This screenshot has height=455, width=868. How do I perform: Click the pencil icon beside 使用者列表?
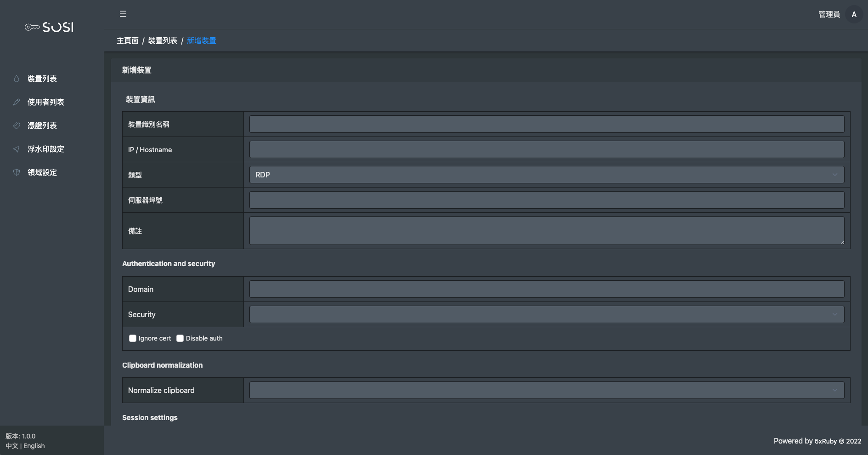click(x=17, y=102)
